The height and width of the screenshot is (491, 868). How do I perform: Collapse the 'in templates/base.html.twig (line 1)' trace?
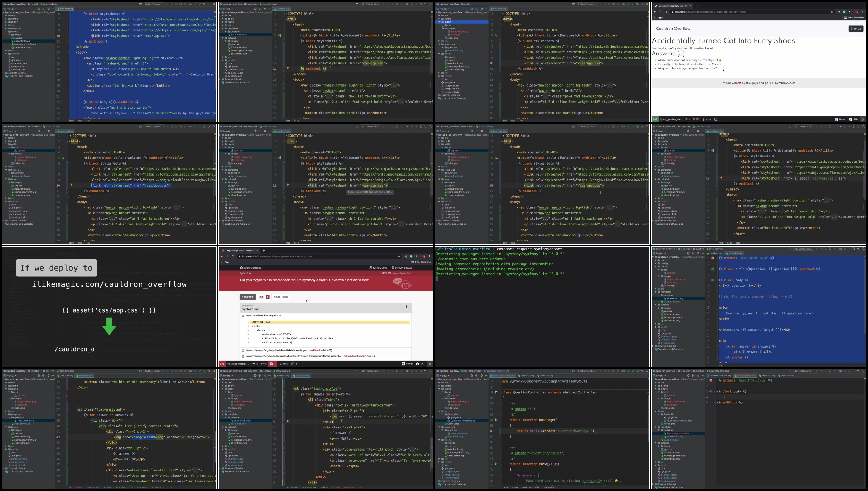[x=243, y=316]
